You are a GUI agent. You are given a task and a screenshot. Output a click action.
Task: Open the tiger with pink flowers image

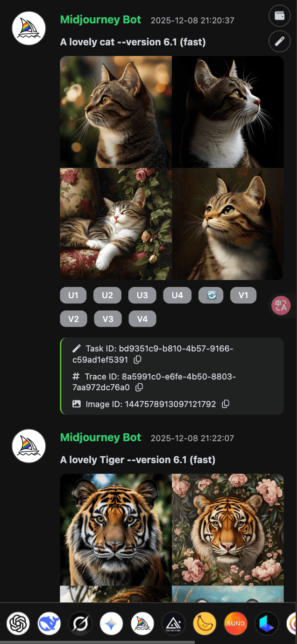pos(228,530)
